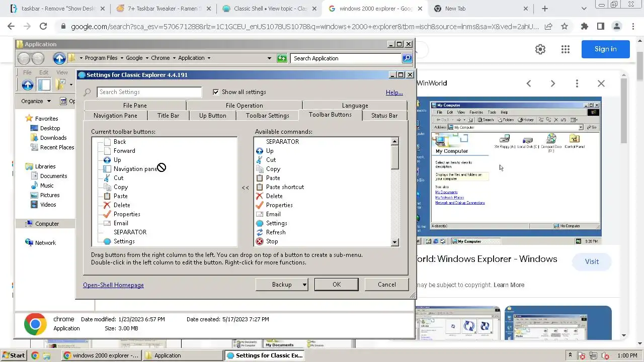Screen dimensions: 644x362
Task: Open Title Bar settings tab
Action: pos(168,116)
